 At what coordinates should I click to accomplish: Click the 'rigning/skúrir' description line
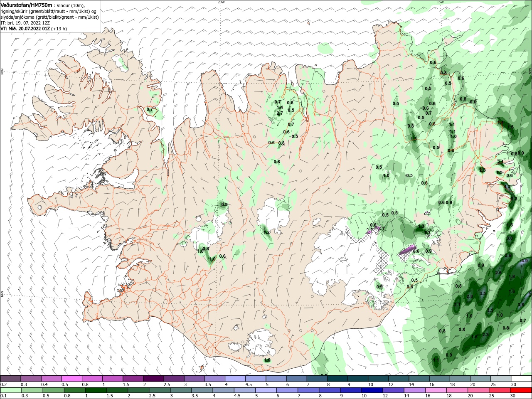[x=48, y=11]
